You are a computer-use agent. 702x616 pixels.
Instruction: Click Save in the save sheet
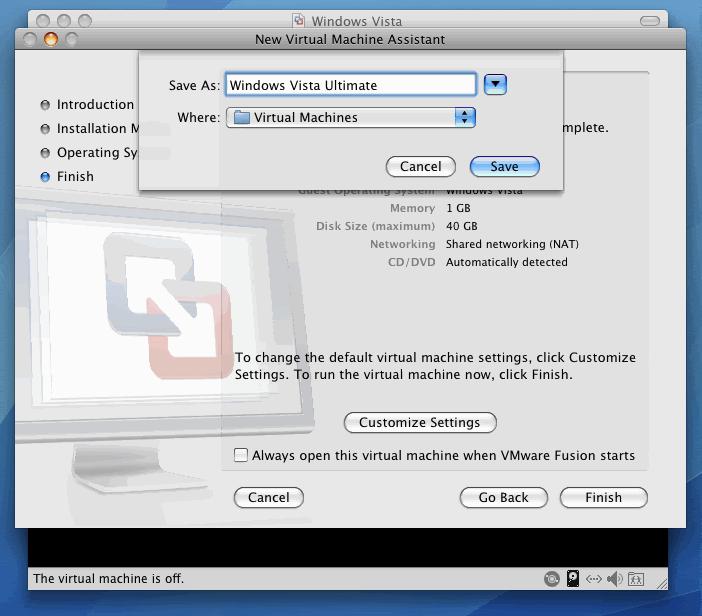coord(505,167)
